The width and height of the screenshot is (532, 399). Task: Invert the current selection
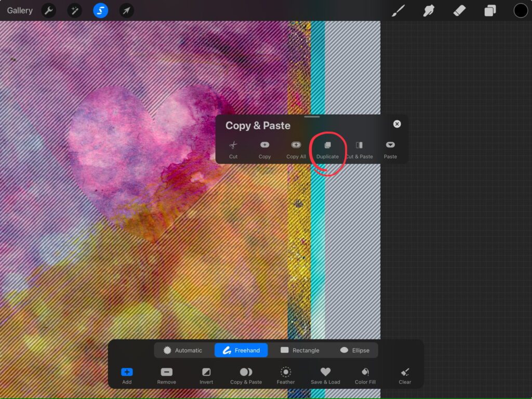tap(206, 376)
